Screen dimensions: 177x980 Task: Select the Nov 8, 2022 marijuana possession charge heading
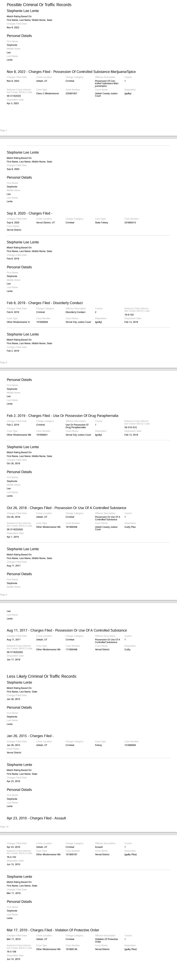click(x=71, y=72)
